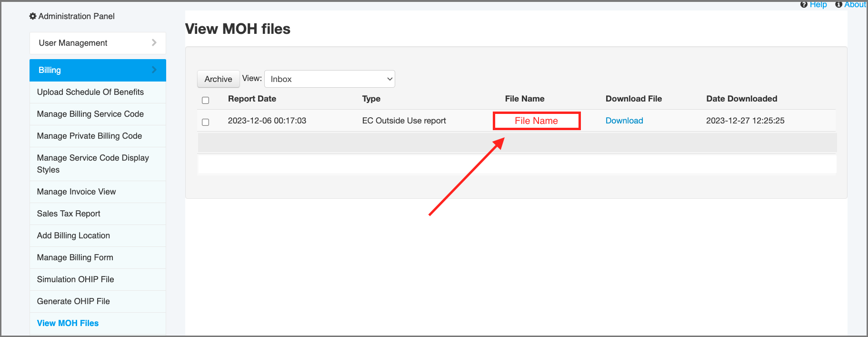868x337 pixels.
Task: Click the About info icon
Action: (838, 4)
